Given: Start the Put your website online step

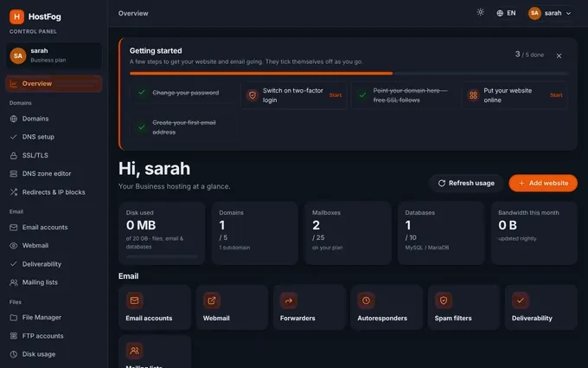Looking at the screenshot, I should pyautogui.click(x=556, y=95).
